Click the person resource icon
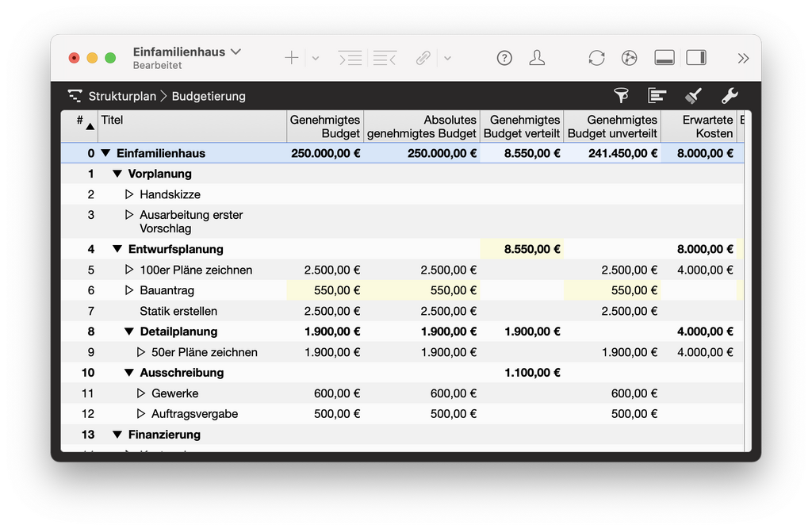The image size is (812, 529). click(537, 58)
